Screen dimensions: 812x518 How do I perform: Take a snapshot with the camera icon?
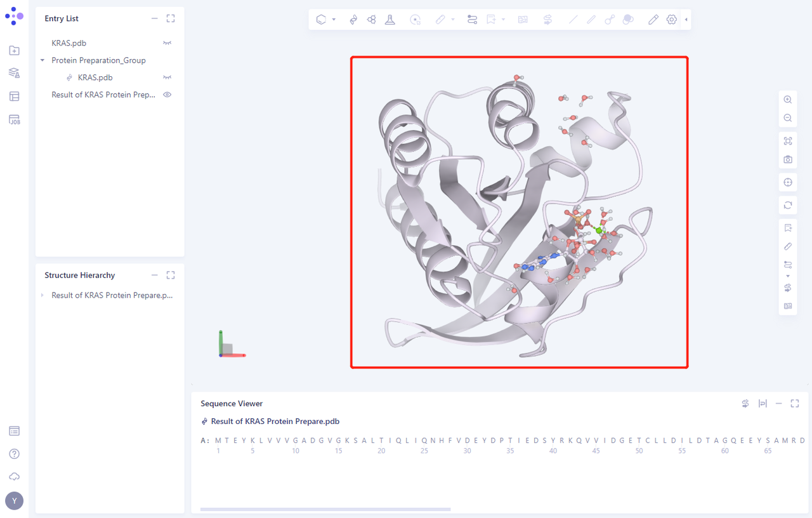(788, 159)
